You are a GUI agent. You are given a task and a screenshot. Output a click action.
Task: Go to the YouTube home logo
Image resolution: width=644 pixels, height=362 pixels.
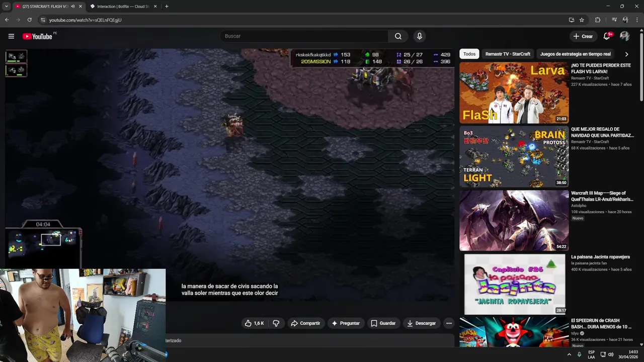click(x=38, y=36)
